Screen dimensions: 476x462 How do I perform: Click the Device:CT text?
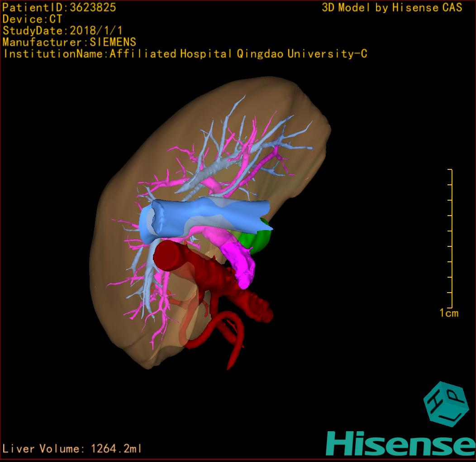point(33,19)
